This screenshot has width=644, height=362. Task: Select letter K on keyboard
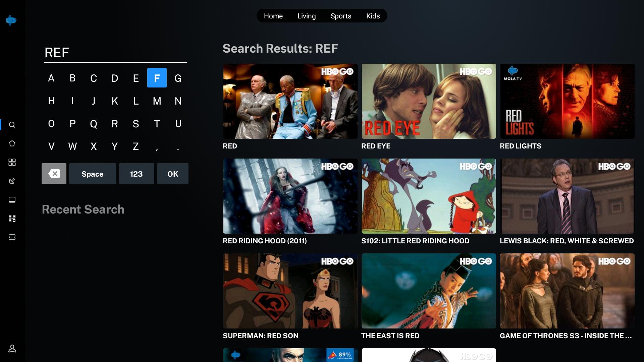(115, 101)
